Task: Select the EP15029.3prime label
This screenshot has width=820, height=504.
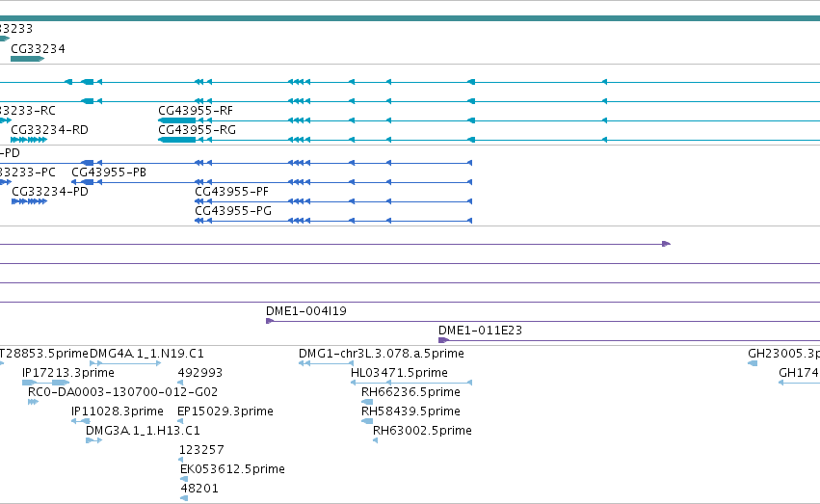Action: pyautogui.click(x=225, y=411)
